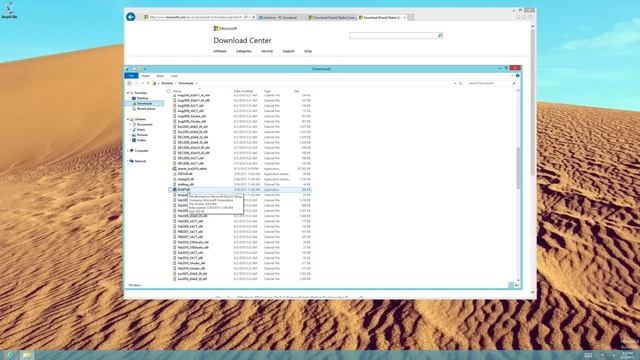Image resolution: width=640 pixels, height=360 pixels.
Task: Sort files by the Size column header
Action: [x=296, y=91]
